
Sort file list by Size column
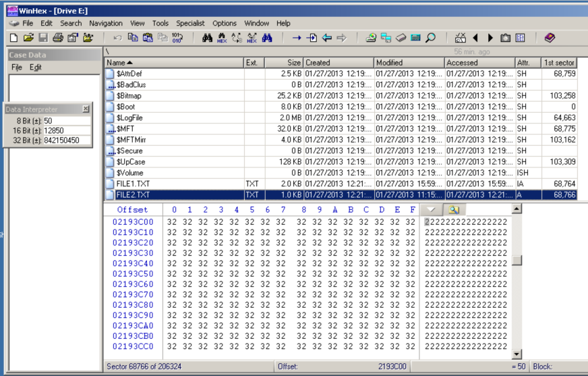tap(283, 63)
